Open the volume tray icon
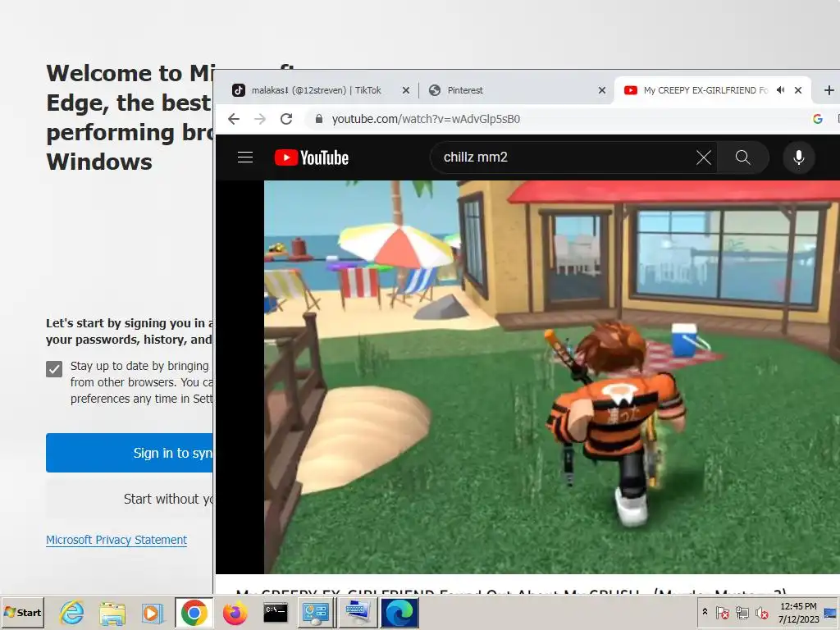The width and height of the screenshot is (840, 630). pyautogui.click(x=762, y=612)
